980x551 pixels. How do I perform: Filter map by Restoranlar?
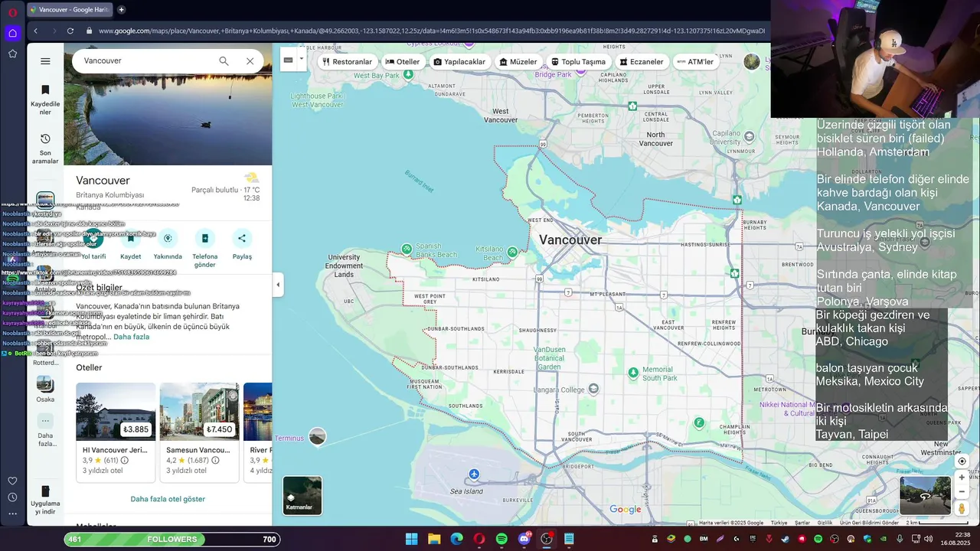click(348, 61)
